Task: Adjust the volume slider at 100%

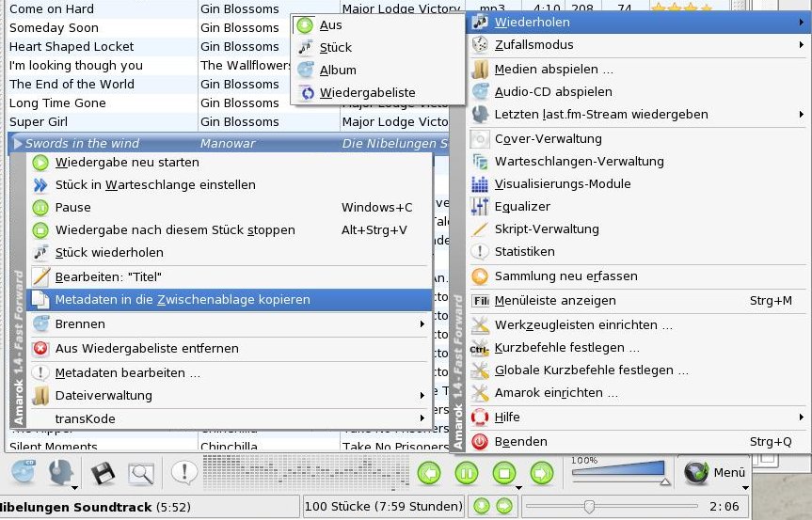Action: pos(620,471)
